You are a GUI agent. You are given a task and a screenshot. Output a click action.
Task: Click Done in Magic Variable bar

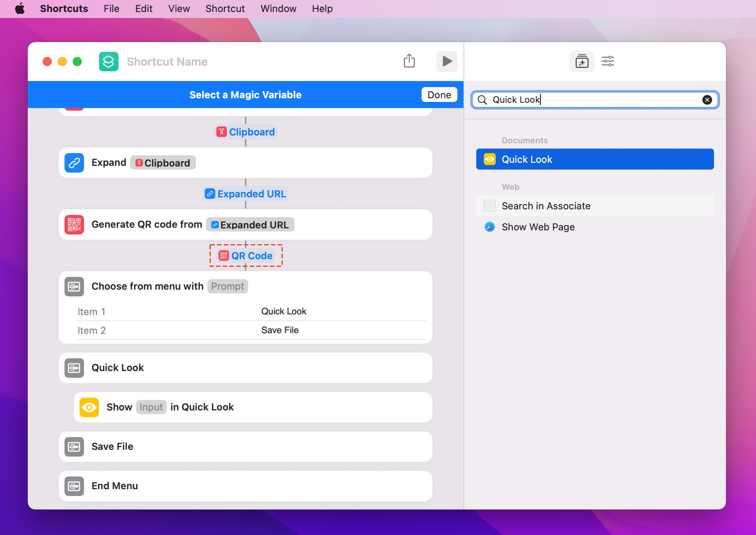point(439,95)
